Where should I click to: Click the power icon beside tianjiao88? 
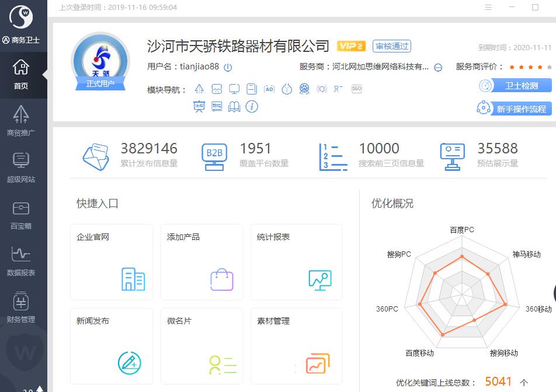[228, 67]
